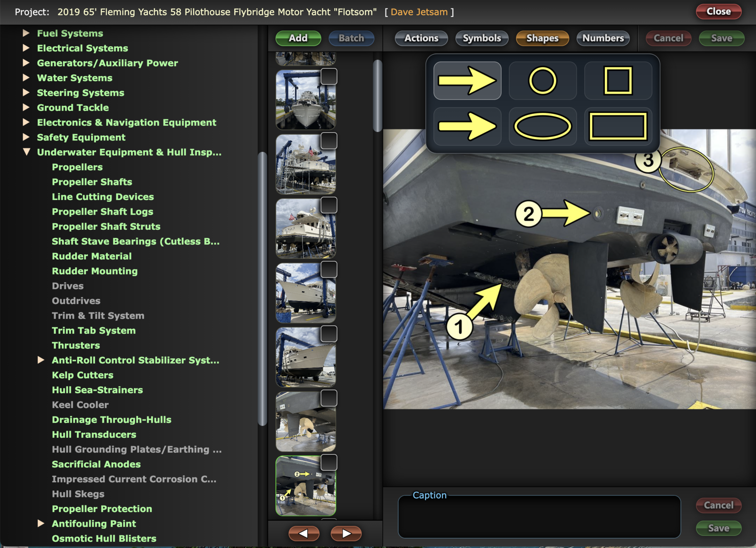Select the bottom yellow arrow shape
This screenshot has width=756, height=548.
pyautogui.click(x=467, y=126)
